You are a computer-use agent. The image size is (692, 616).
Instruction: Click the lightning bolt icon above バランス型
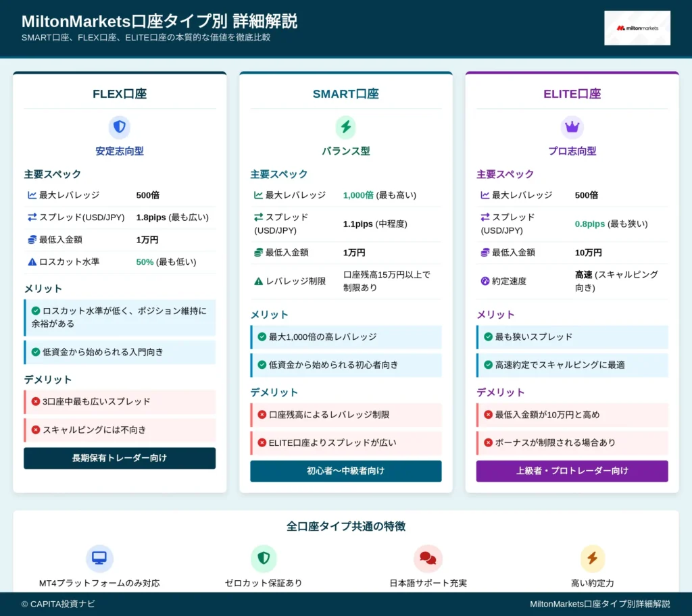tap(345, 127)
